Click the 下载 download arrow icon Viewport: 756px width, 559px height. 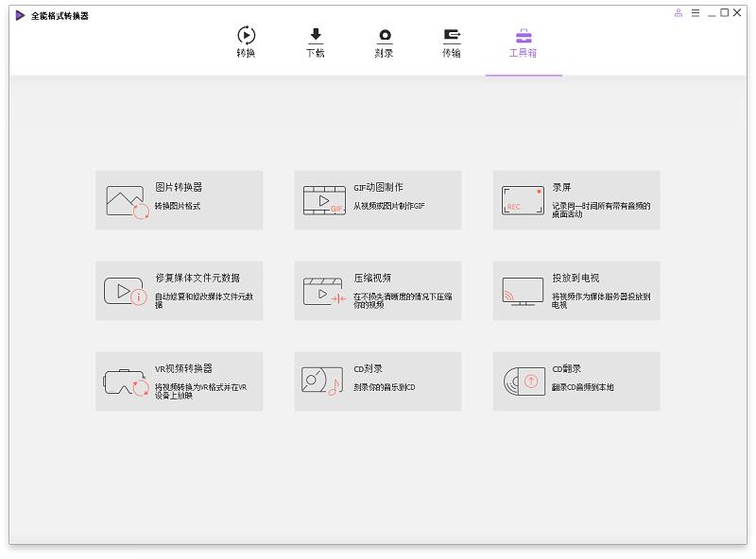click(316, 35)
